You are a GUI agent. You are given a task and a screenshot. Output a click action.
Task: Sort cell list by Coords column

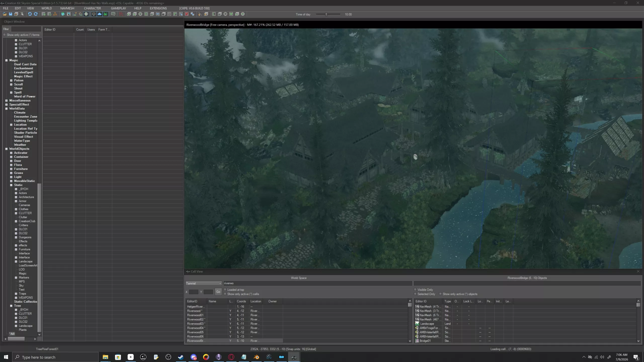pos(241,301)
